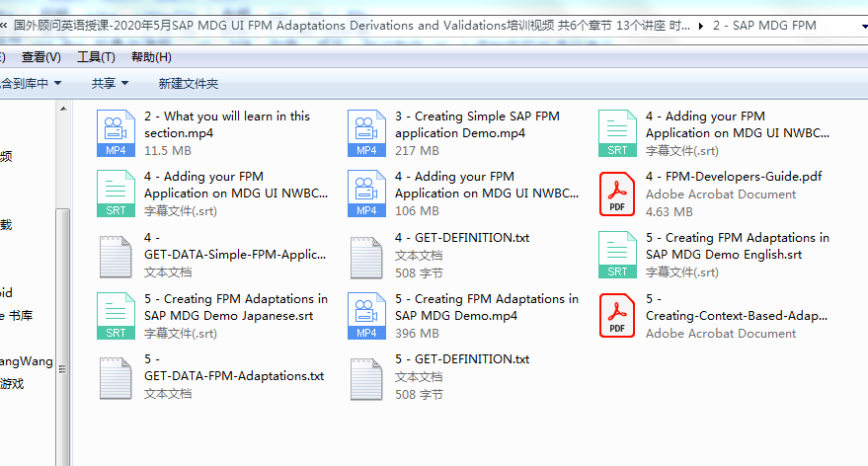The image size is (868, 466).
Task: Select Creating-Context-Based-Adap PDF icon
Action: 617,316
